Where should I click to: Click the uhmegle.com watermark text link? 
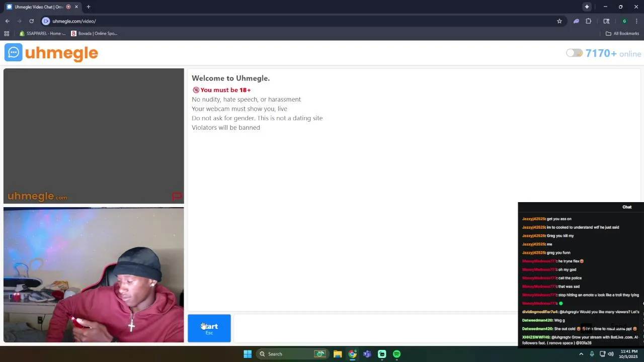pyautogui.click(x=37, y=197)
